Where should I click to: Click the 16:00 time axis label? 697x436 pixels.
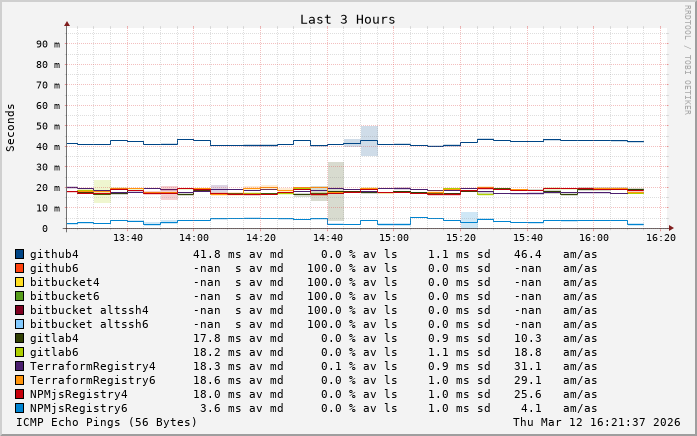pos(594,238)
